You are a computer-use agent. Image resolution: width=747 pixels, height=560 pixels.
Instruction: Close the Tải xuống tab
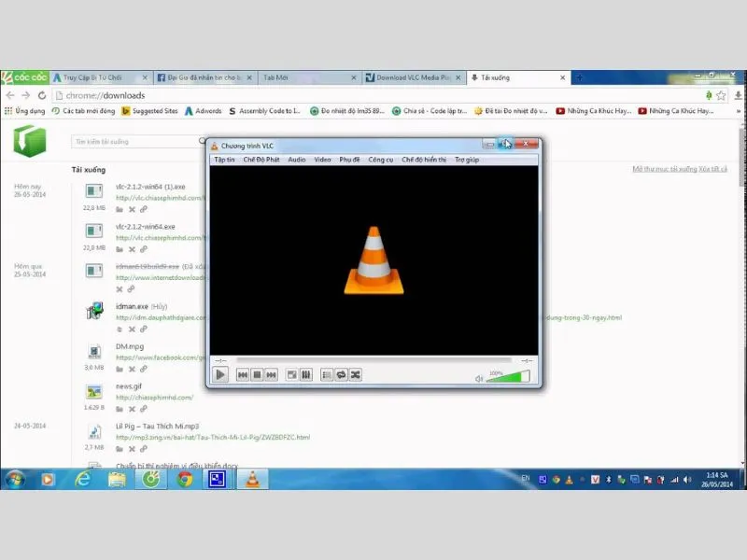coord(562,77)
